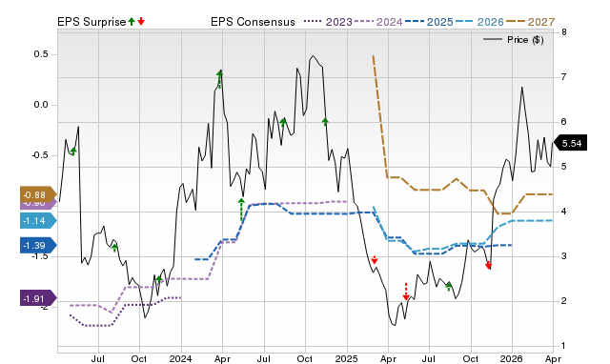The image size is (610, 364).
Task: Click the 8 value on the price axis
Action: (x=563, y=32)
